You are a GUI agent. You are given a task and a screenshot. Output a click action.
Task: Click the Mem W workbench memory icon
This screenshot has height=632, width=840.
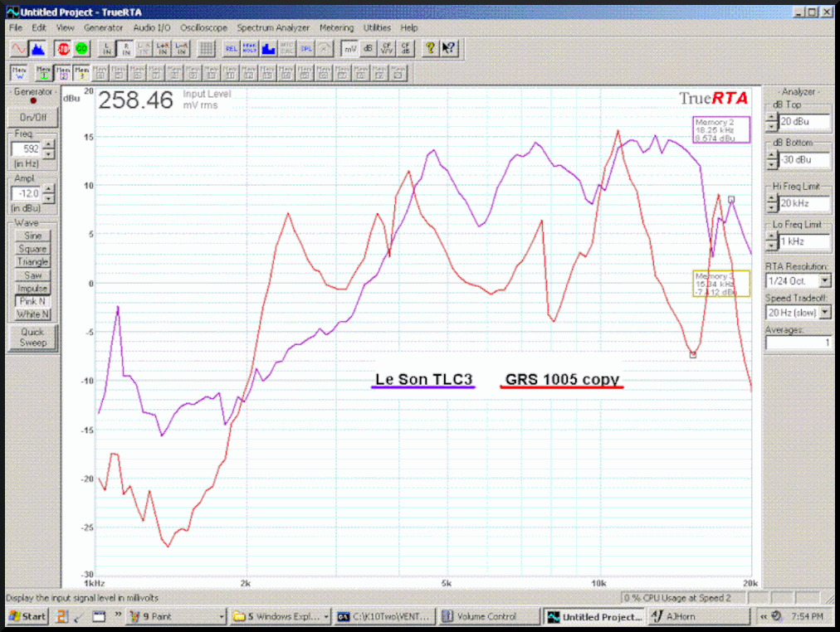tap(19, 73)
